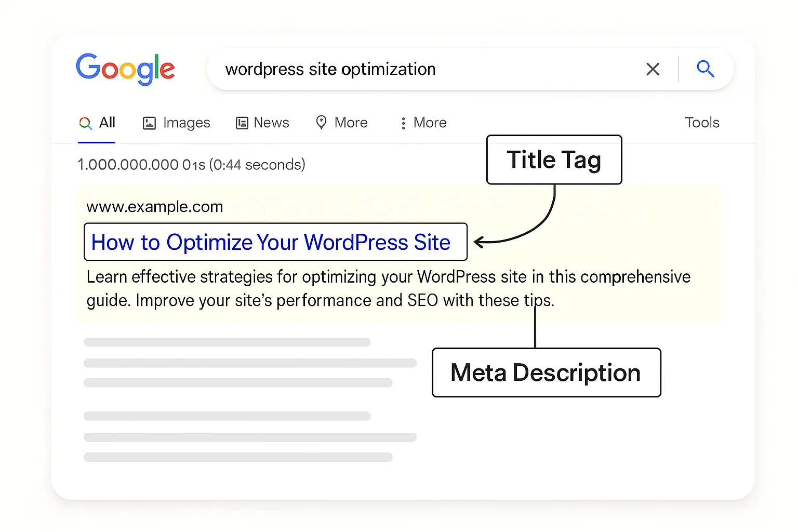Click the www.example.com URL
Viewport: 798px width, 532px height.
pos(155,207)
